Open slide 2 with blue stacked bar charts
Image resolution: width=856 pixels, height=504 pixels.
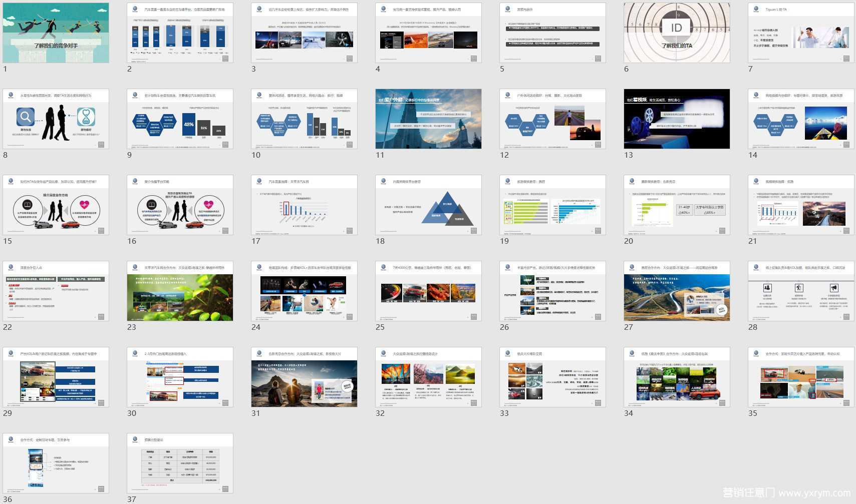coord(180,33)
